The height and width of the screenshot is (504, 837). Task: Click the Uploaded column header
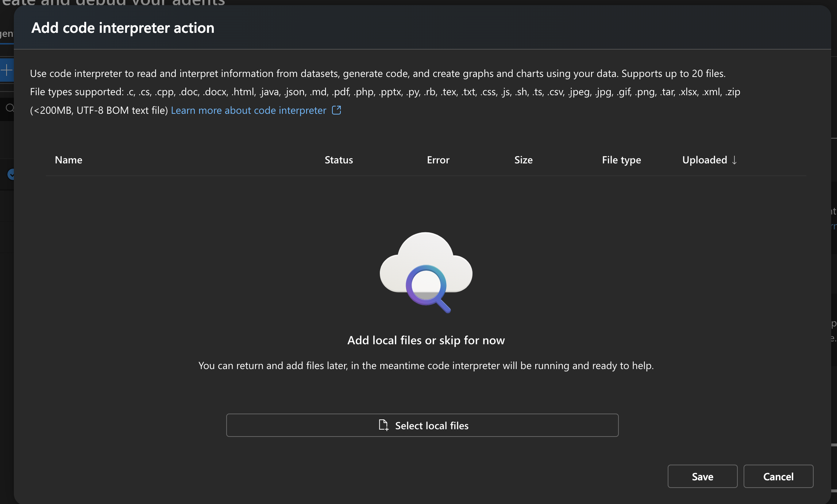point(704,160)
